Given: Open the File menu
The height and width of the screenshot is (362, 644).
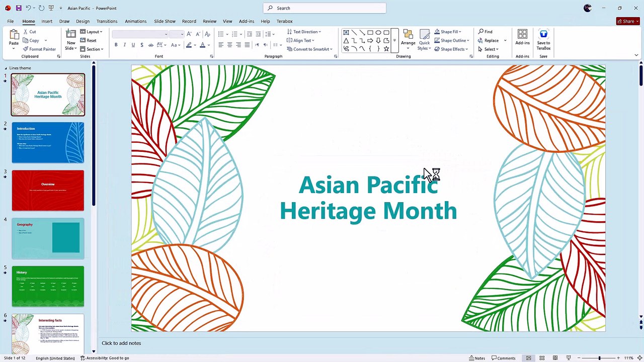Looking at the screenshot, I should coord(11,21).
